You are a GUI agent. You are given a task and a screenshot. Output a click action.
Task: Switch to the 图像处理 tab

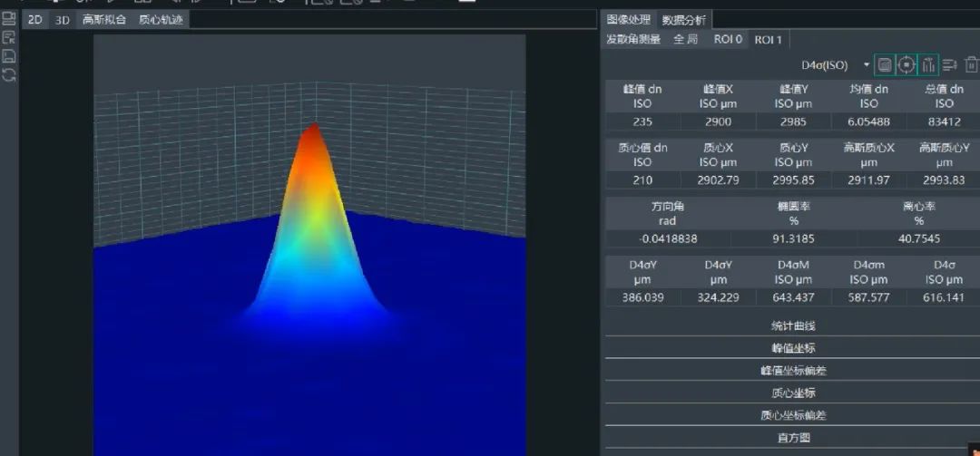coord(629,20)
